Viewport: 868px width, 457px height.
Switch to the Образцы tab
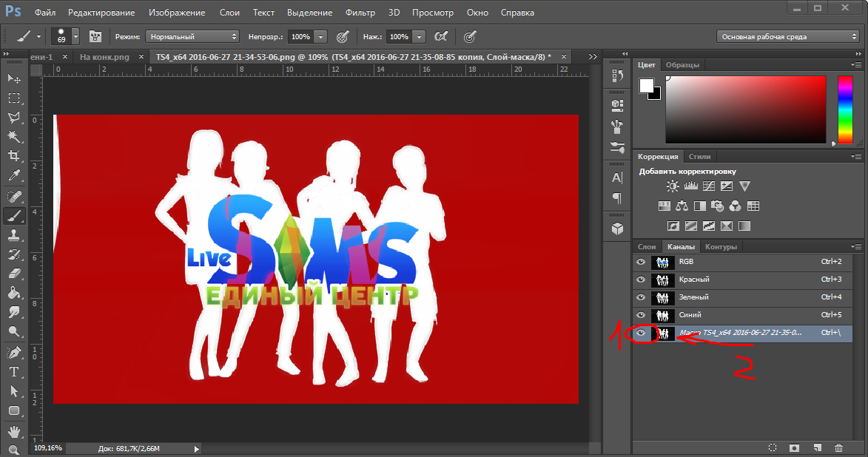[x=682, y=65]
